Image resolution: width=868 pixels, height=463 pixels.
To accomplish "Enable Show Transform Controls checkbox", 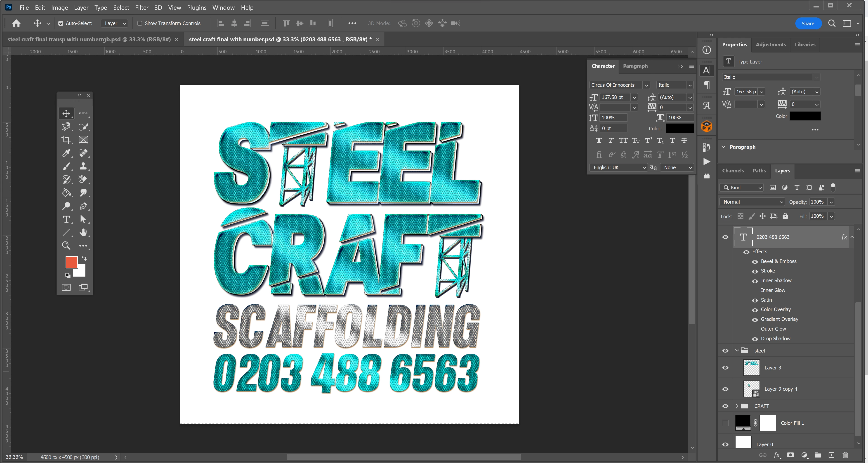I will [x=139, y=23].
